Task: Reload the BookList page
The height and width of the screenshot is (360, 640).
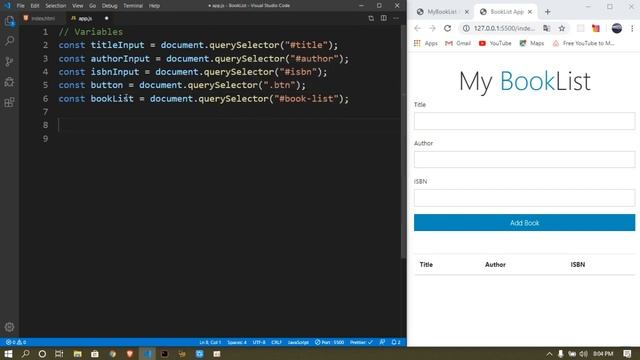Action: [447, 28]
